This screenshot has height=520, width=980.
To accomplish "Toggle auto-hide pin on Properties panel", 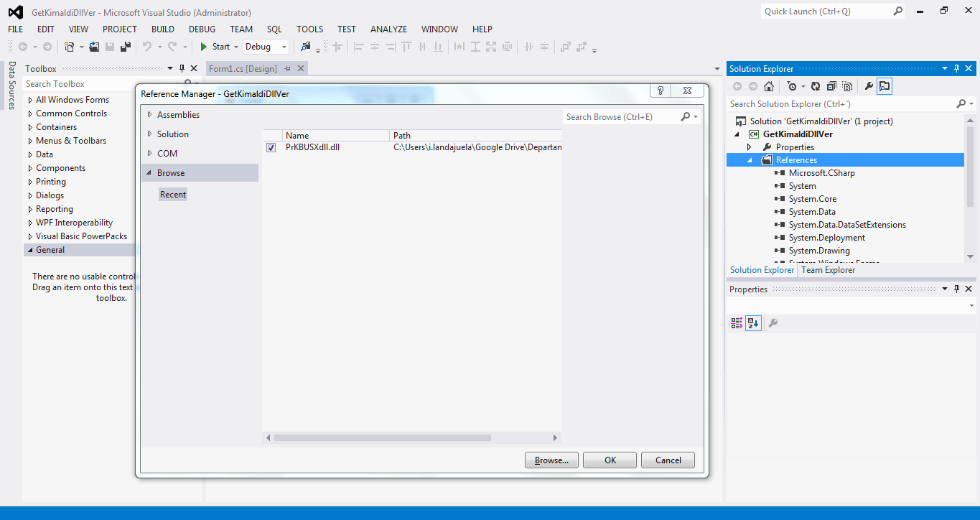I will [956, 289].
